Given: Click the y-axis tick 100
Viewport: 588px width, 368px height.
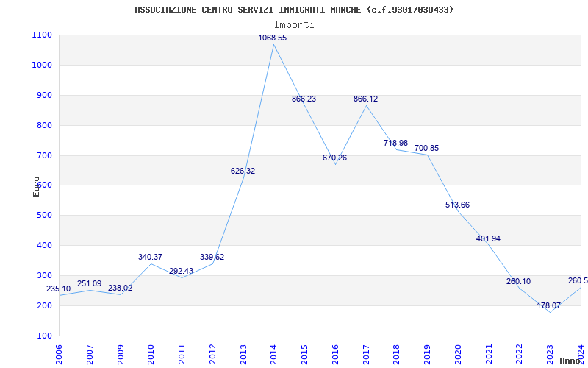Looking at the screenshot, I should [44, 336].
